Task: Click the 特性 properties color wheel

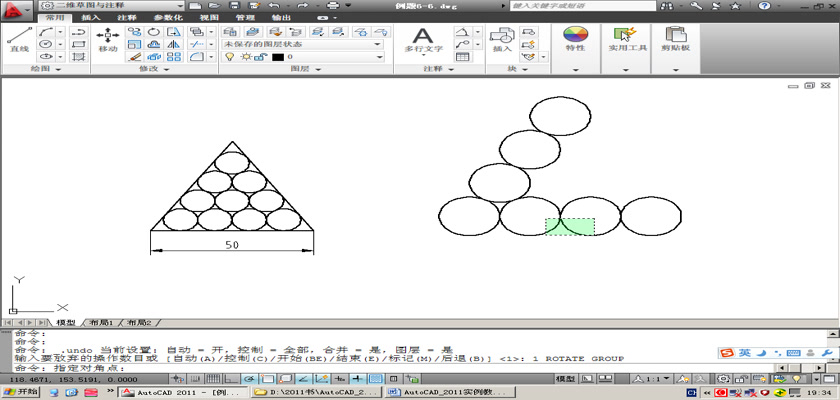Action: click(575, 40)
